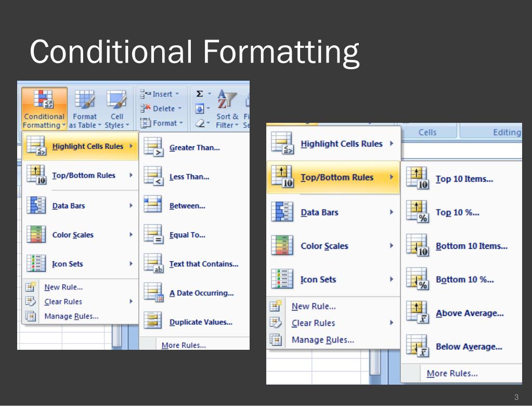532x406 pixels.
Task: Click the Editing group label
Action: (x=507, y=132)
